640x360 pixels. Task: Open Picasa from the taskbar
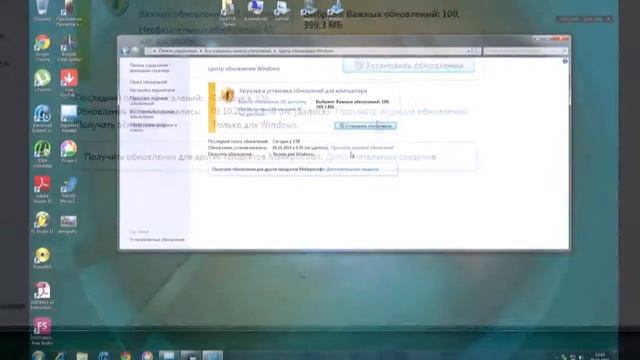click(x=147, y=356)
